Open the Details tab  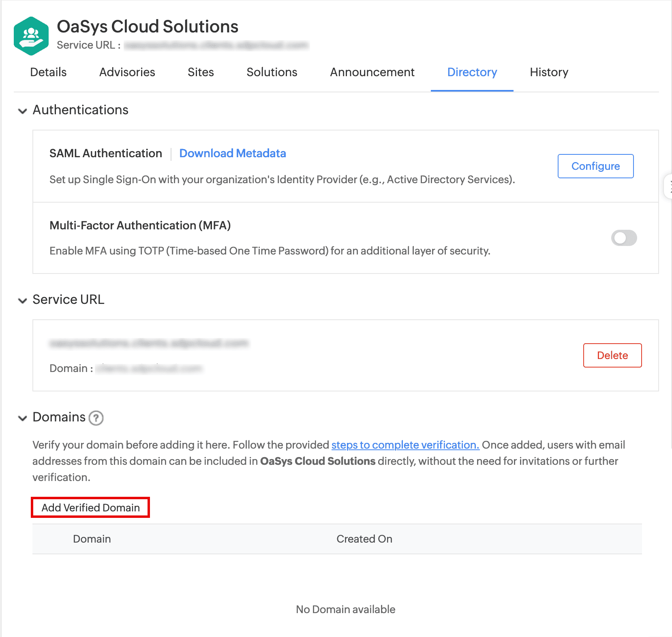tap(48, 72)
